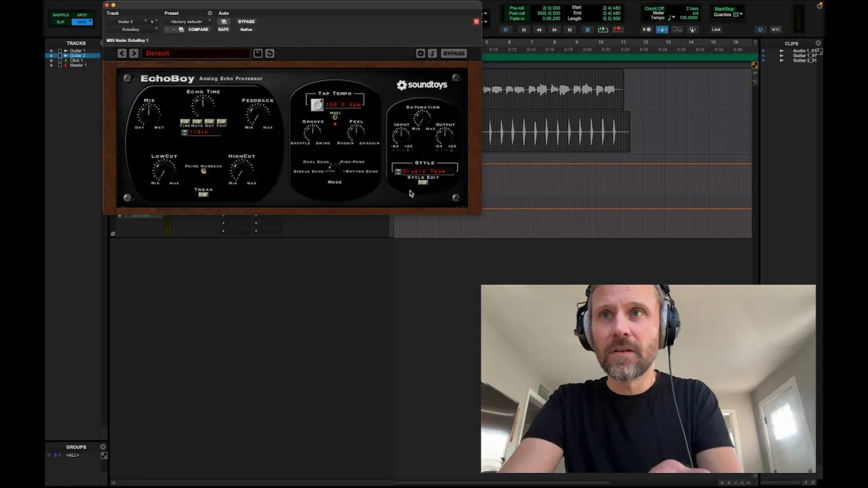Expand the Audio 1_01 clip entry
This screenshot has width=868, height=488.
click(x=782, y=51)
